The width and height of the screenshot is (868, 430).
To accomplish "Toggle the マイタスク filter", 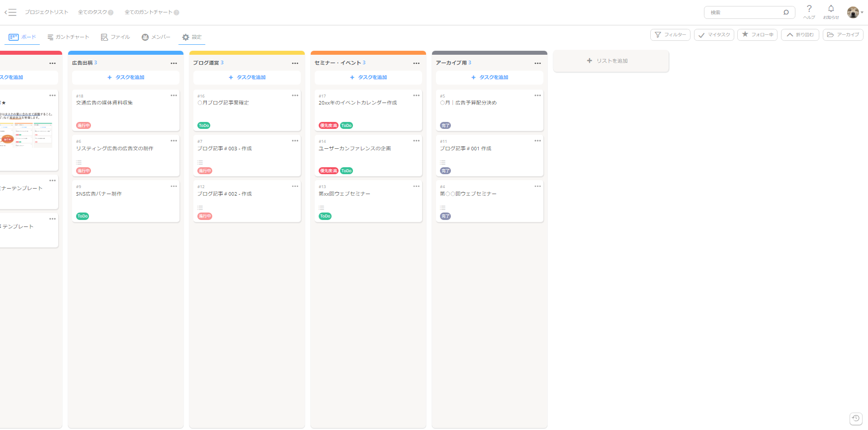I will pos(714,35).
